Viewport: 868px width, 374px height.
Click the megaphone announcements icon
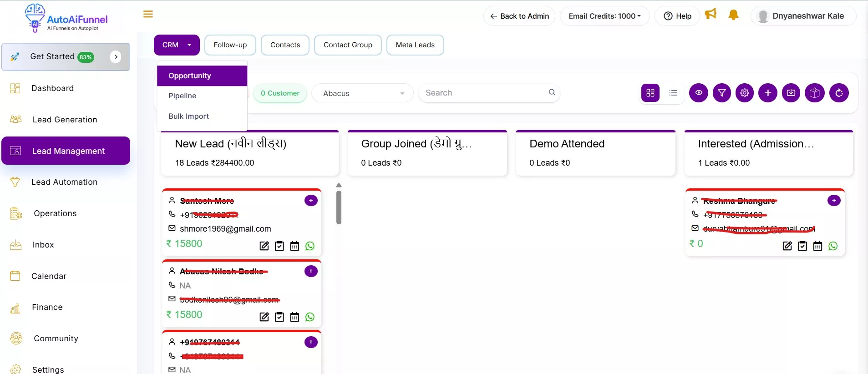tap(711, 15)
